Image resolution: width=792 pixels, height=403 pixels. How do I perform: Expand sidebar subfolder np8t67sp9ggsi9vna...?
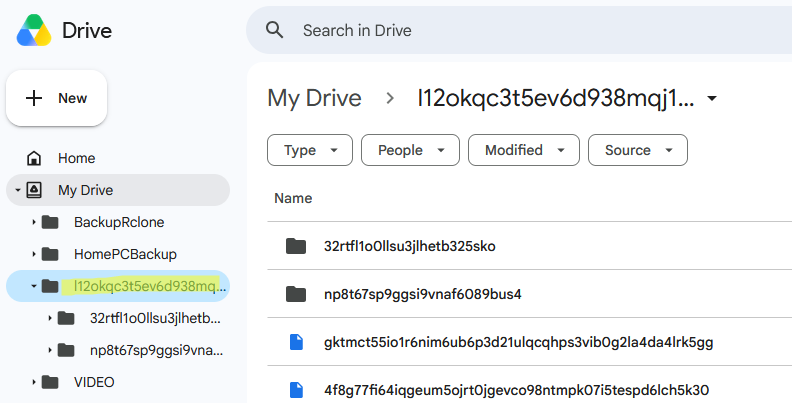50,350
